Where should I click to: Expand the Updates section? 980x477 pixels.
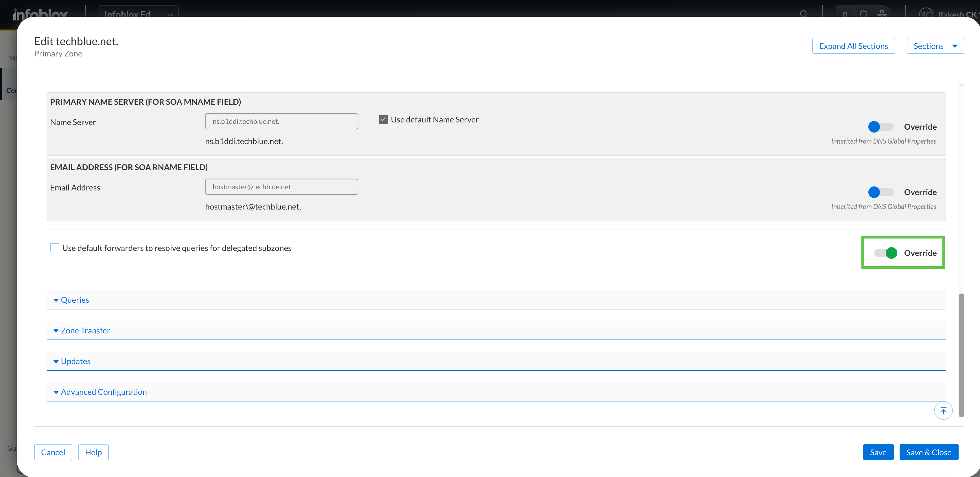75,361
